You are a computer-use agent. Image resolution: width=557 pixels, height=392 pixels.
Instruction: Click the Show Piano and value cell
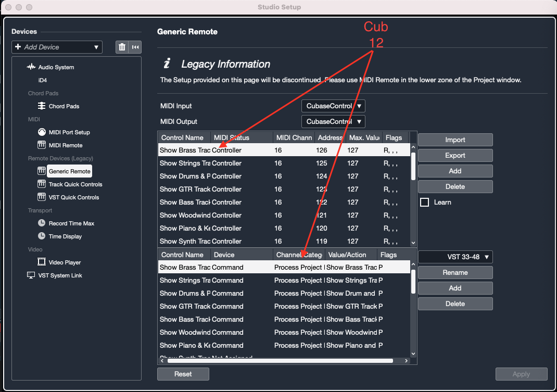point(351,346)
